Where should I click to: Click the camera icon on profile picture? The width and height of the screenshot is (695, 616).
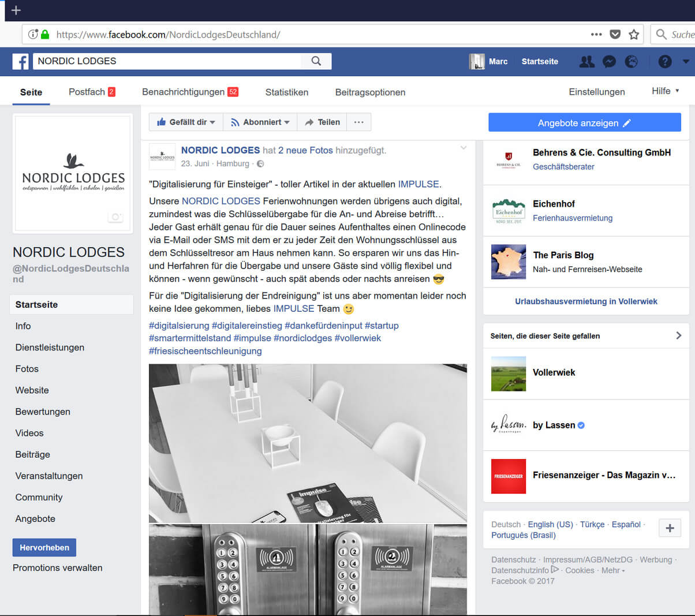(115, 217)
